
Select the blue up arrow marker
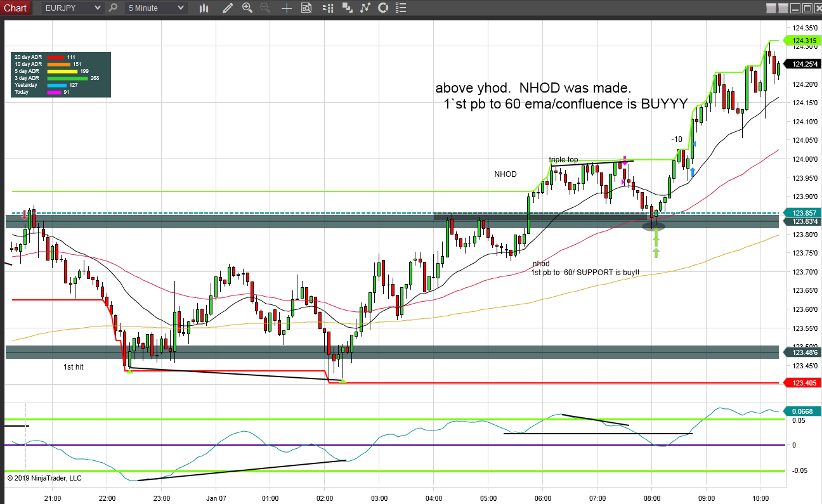point(693,171)
